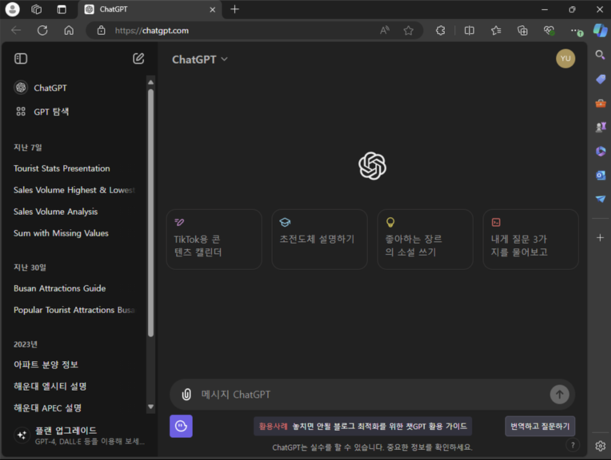Open the tools briefcase sidebar icon

600,103
